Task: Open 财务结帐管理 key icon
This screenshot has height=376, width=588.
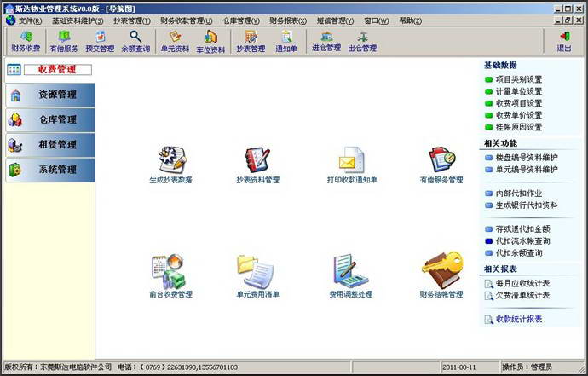Action: point(442,270)
